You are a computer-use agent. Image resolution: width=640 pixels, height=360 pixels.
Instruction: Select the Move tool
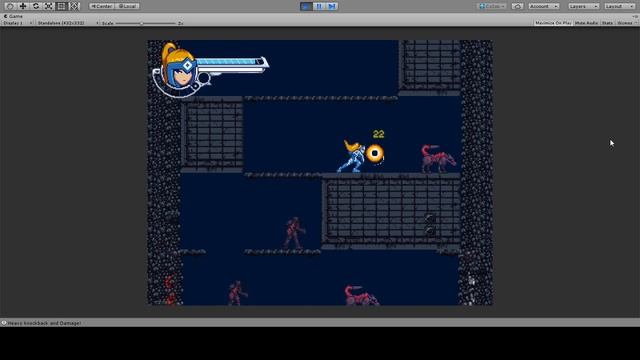(23, 6)
